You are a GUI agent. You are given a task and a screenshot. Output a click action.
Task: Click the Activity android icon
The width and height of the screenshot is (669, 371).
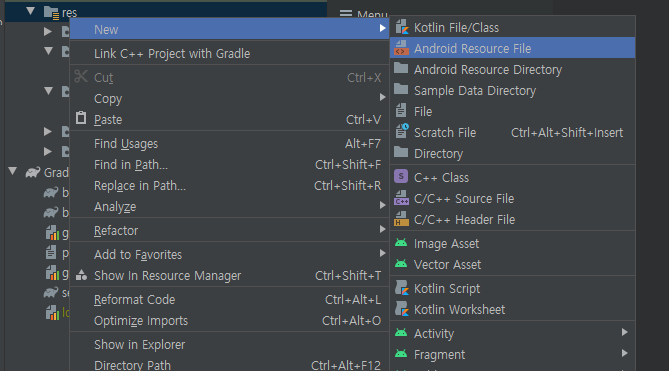click(401, 333)
